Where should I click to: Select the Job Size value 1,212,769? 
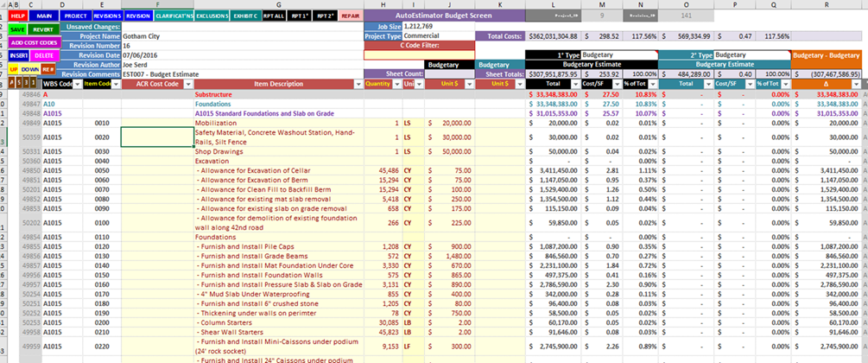click(x=439, y=26)
